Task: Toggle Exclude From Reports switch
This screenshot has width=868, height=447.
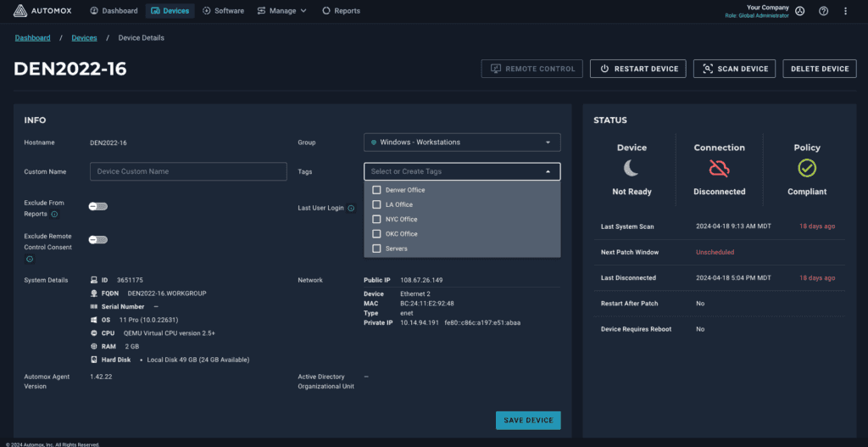Action: point(98,206)
